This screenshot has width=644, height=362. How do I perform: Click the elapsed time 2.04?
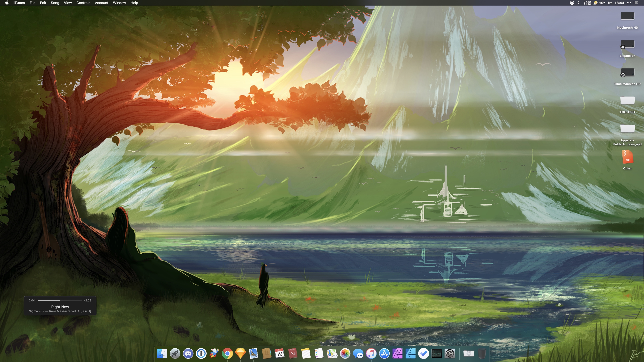pos(32,300)
